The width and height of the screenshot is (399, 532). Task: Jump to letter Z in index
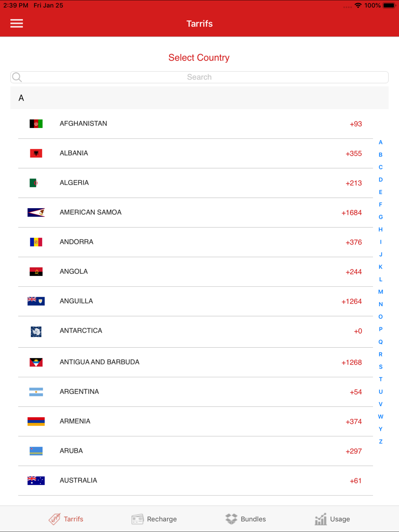[x=381, y=441]
